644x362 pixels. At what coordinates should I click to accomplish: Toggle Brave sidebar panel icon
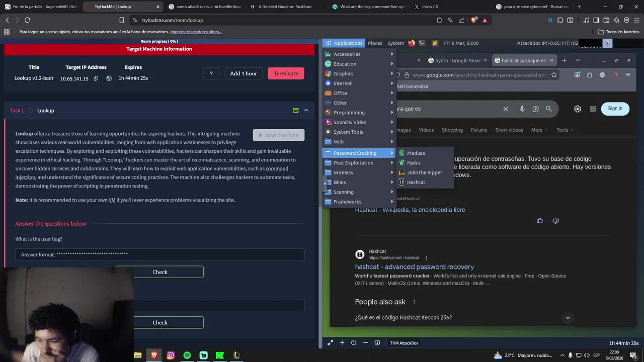click(x=596, y=20)
